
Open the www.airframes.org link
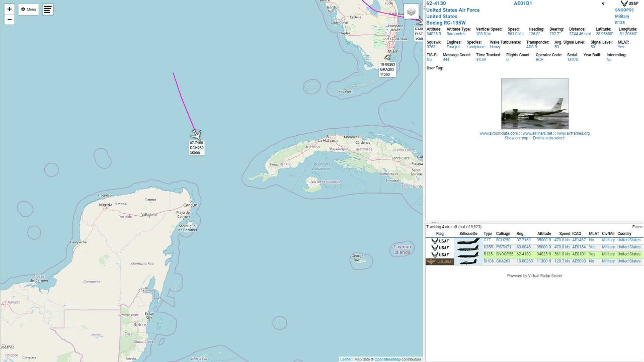[573, 133]
